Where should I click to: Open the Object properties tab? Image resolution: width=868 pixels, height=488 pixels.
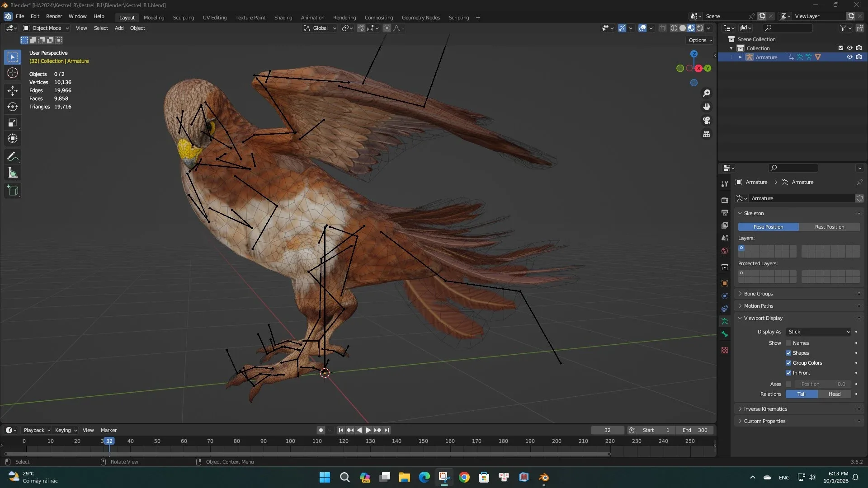point(725,283)
